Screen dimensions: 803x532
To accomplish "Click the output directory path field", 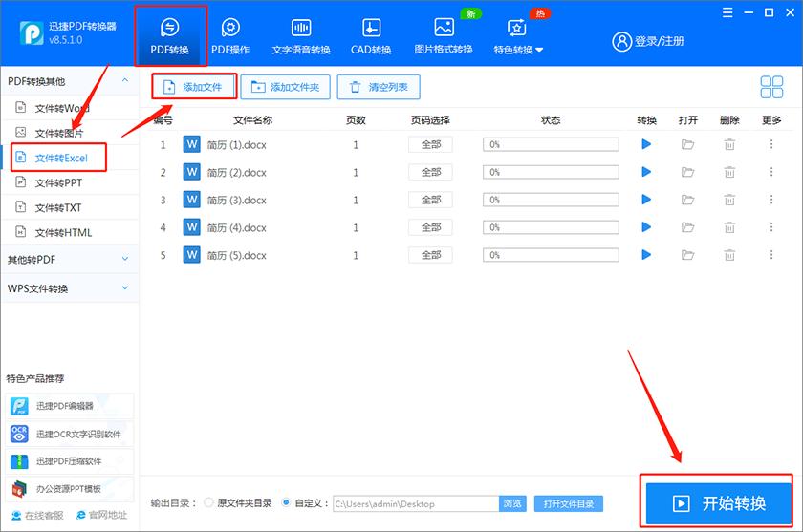I will pos(416,504).
